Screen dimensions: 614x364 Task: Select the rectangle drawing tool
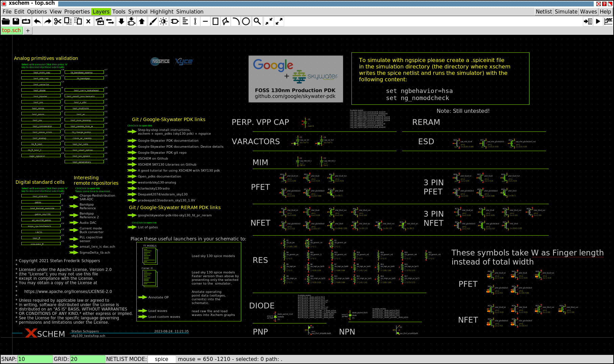(x=215, y=21)
